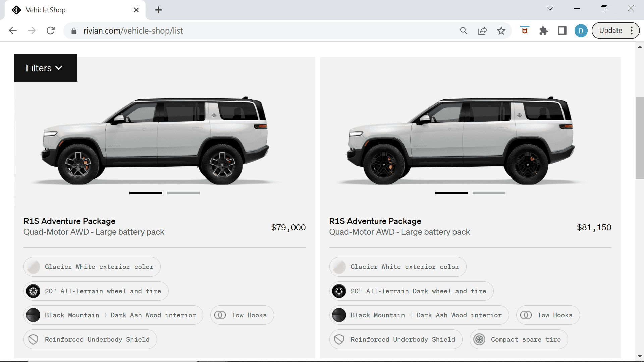The height and width of the screenshot is (362, 644).
Task: Click Black Mountain interior swatch on $81,150 card
Action: pyautogui.click(x=339, y=315)
